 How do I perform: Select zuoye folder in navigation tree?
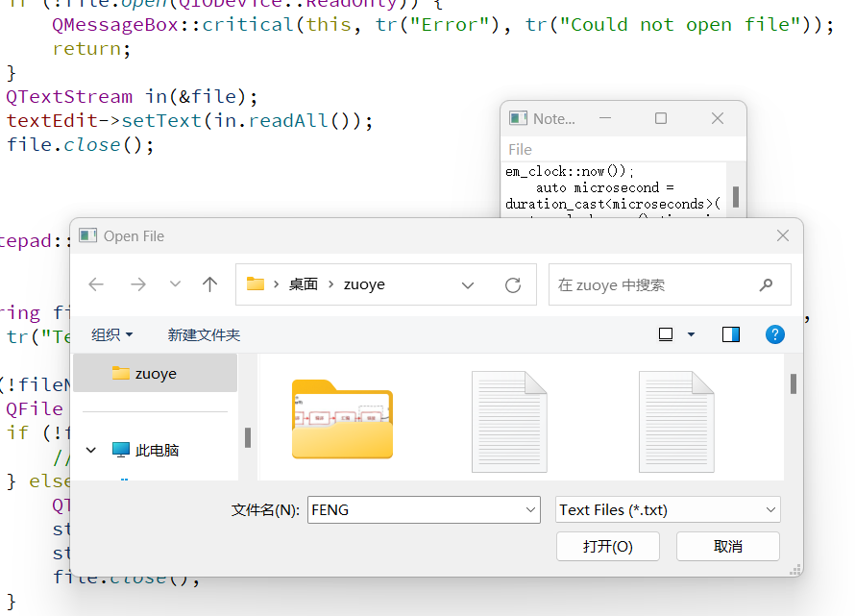click(156, 373)
